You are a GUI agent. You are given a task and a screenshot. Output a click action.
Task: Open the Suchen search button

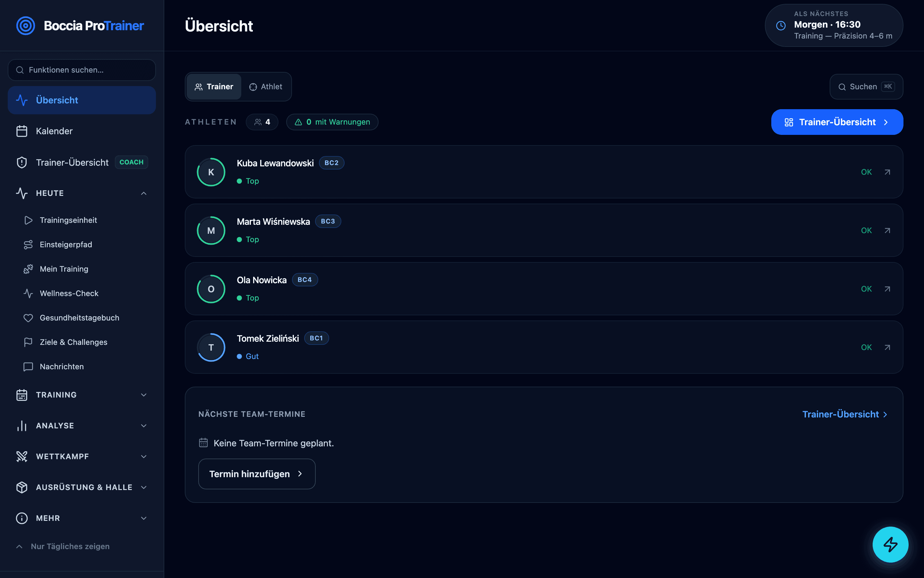pyautogui.click(x=866, y=87)
